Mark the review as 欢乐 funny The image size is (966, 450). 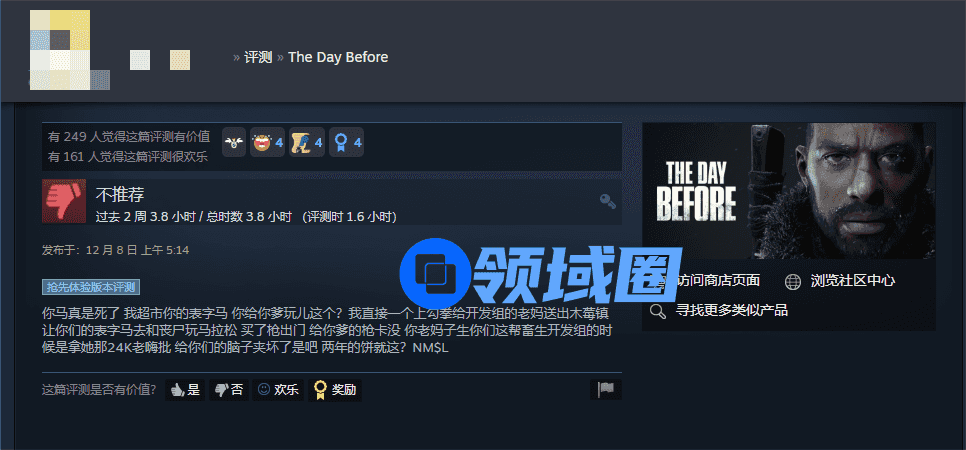coord(278,390)
